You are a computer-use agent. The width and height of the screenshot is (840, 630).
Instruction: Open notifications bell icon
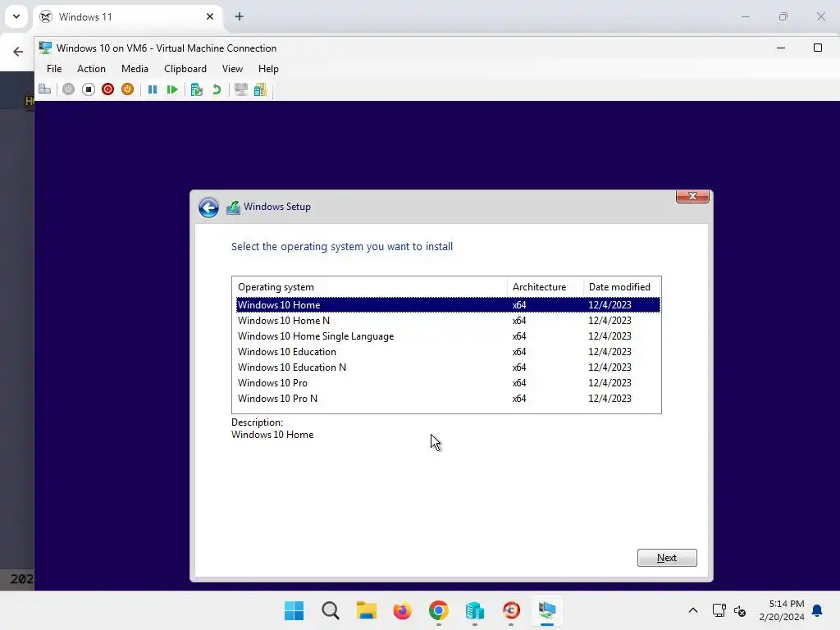click(818, 610)
